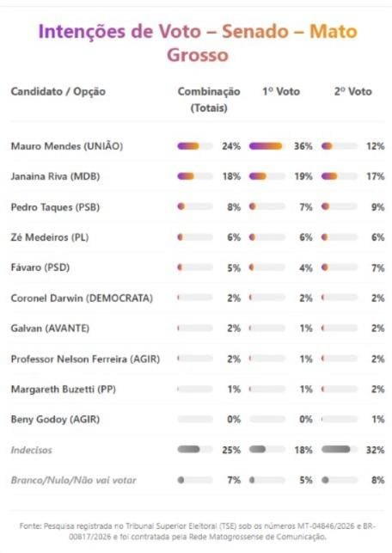Click the Indecisos 25% combination value
This screenshot has width=392, height=553.
(231, 450)
